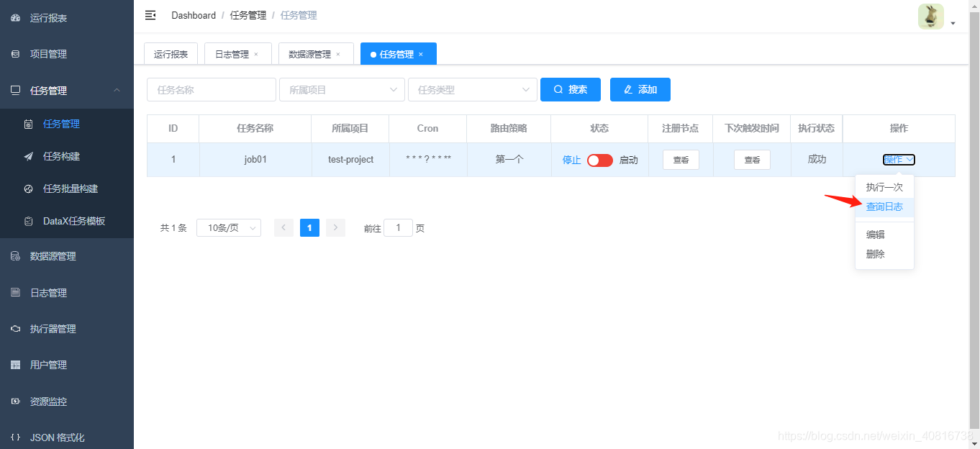Click the 资源监控 icon in the sidebar
The width and height of the screenshot is (980, 449).
[x=15, y=402]
